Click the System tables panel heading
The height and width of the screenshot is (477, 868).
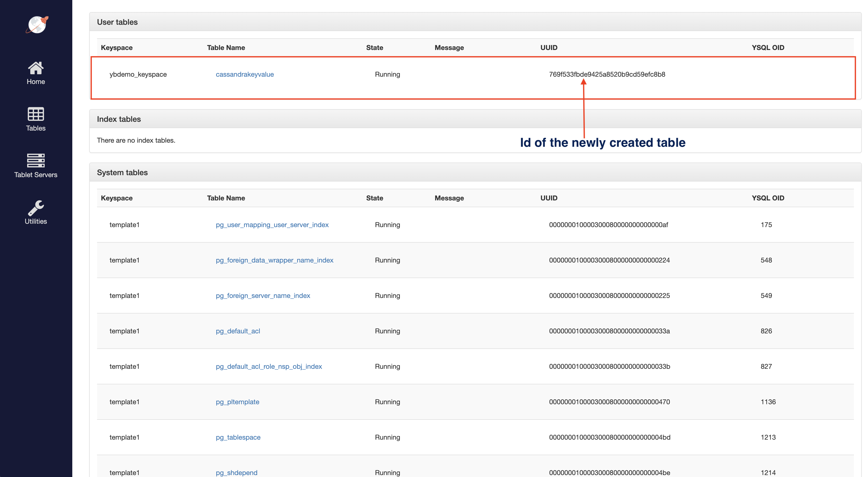click(122, 173)
